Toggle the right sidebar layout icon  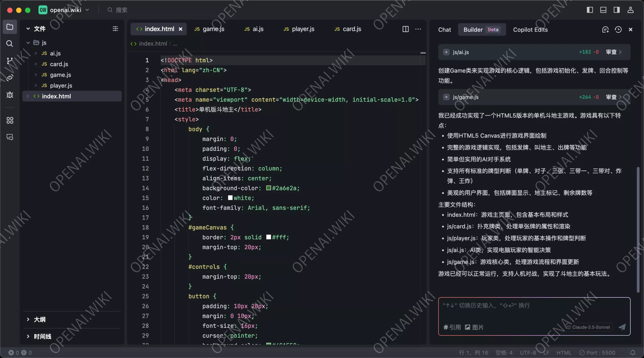pyautogui.click(x=617, y=10)
